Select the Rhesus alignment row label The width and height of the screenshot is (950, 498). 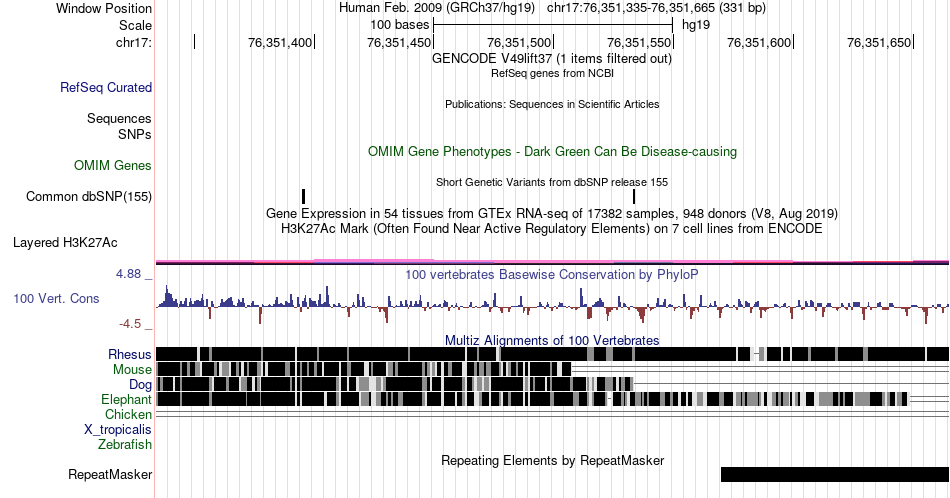(x=130, y=354)
